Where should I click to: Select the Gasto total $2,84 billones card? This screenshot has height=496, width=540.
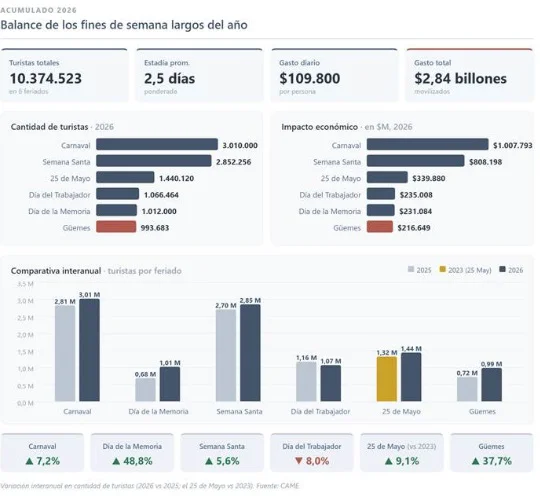pos(469,75)
